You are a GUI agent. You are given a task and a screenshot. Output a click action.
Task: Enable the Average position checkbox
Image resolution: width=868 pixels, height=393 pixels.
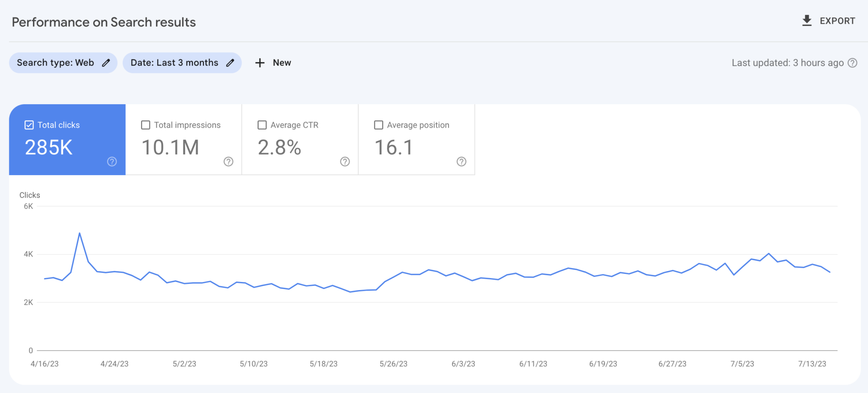click(x=378, y=125)
